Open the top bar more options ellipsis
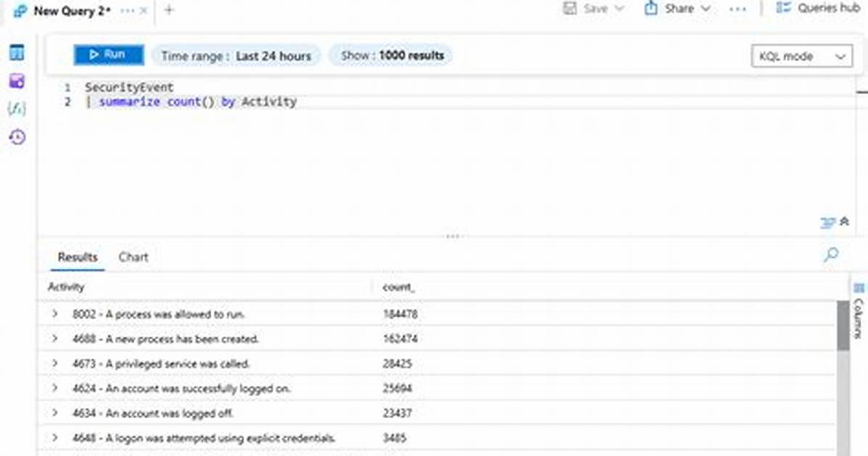 tap(737, 9)
